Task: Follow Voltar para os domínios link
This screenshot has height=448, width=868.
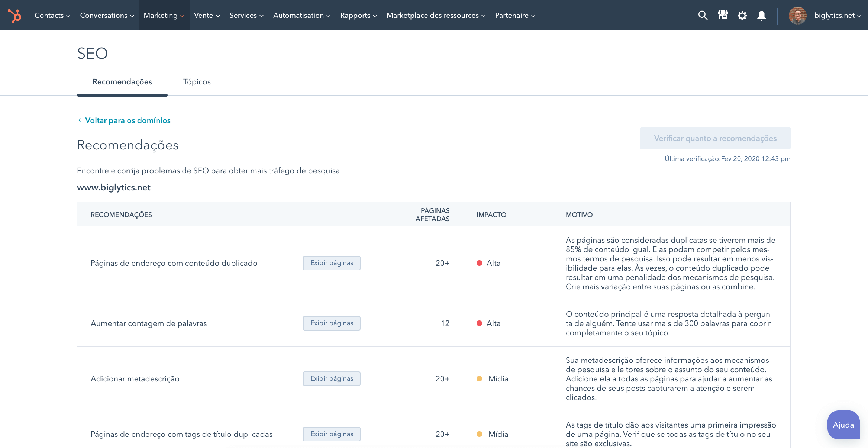Action: click(x=128, y=120)
